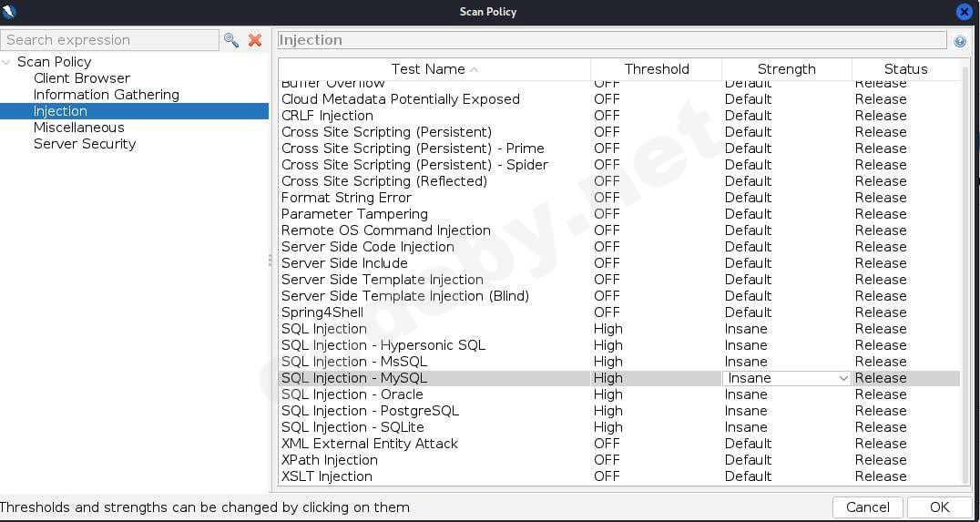
Task: Click the Search expression input field
Action: 109,40
